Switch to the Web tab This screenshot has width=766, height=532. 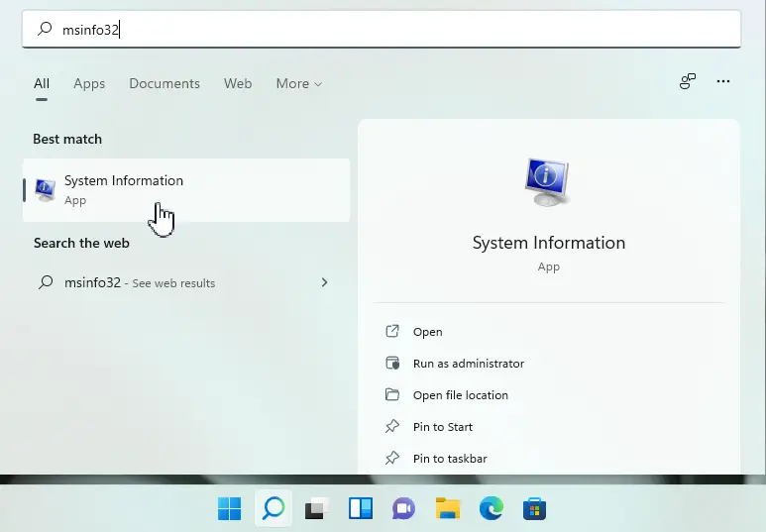(238, 83)
